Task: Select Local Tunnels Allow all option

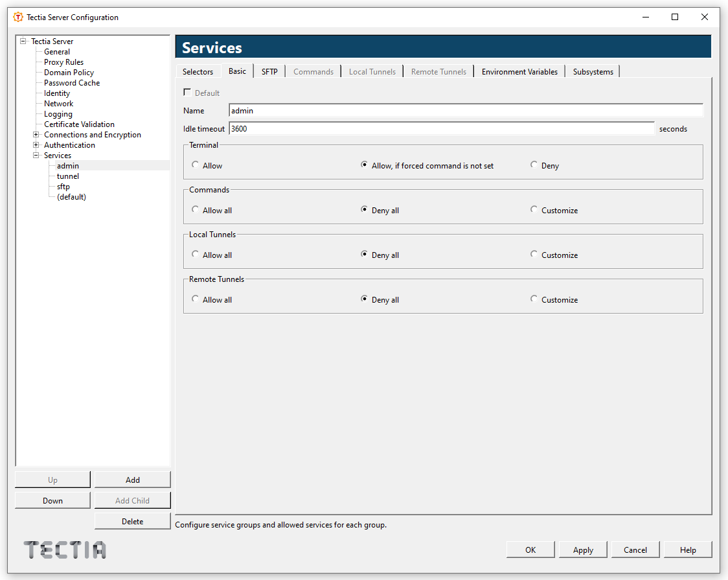Action: click(x=196, y=254)
